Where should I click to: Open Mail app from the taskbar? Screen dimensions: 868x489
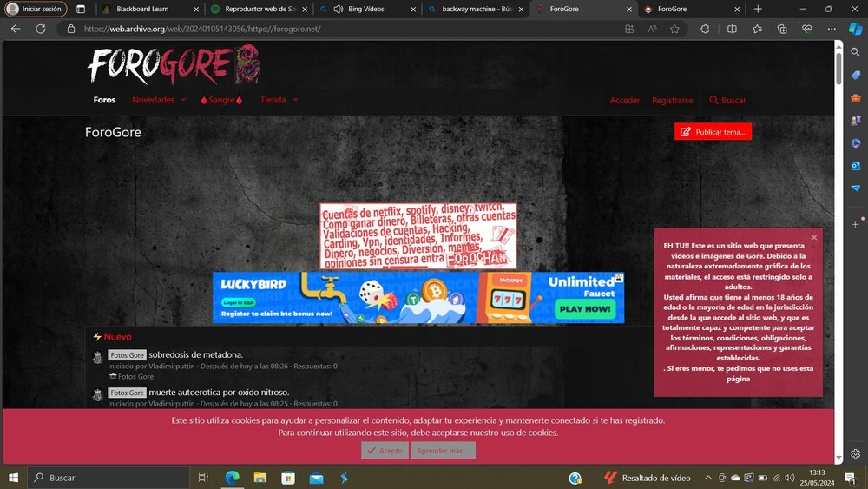click(x=316, y=478)
